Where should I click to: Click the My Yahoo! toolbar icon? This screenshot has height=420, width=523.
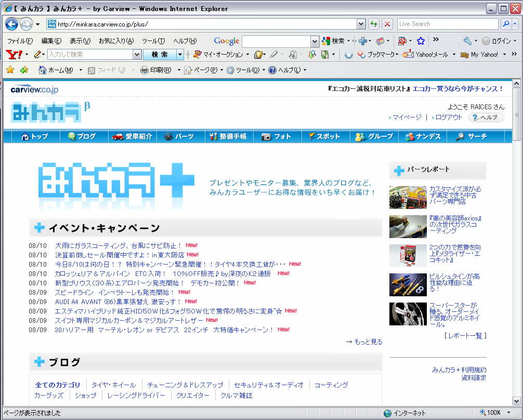point(464,55)
